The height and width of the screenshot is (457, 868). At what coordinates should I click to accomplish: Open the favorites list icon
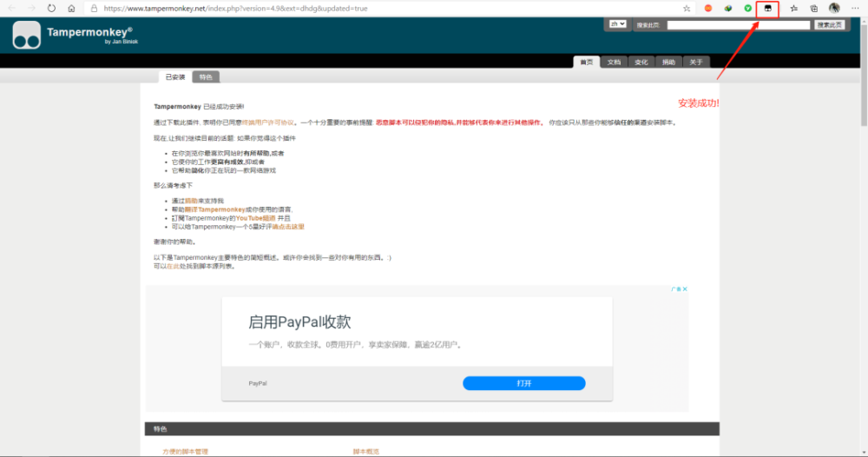click(x=794, y=9)
